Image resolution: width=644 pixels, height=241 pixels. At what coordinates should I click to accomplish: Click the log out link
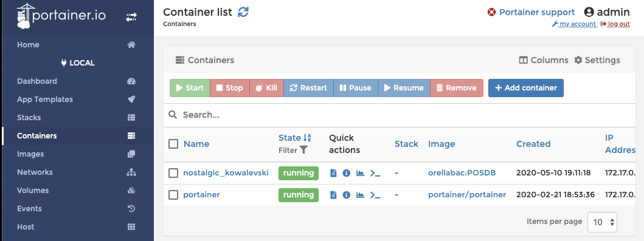point(615,24)
